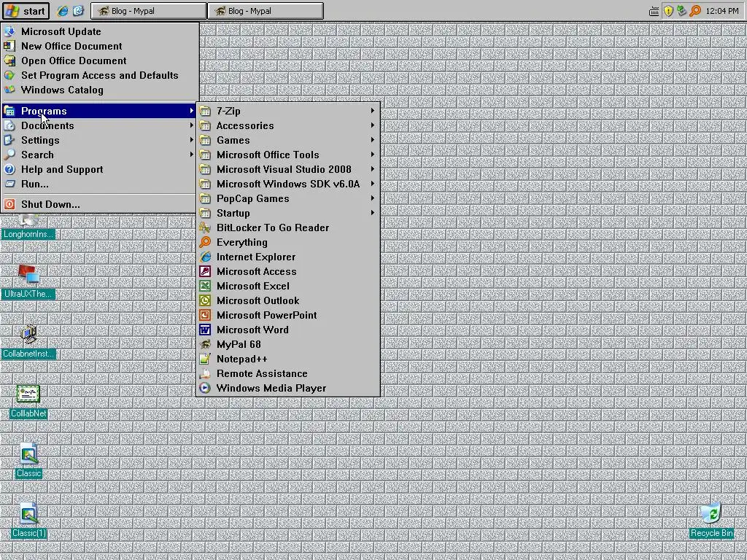Select the CollabNet desktop icon
747x560 pixels.
coord(28,402)
